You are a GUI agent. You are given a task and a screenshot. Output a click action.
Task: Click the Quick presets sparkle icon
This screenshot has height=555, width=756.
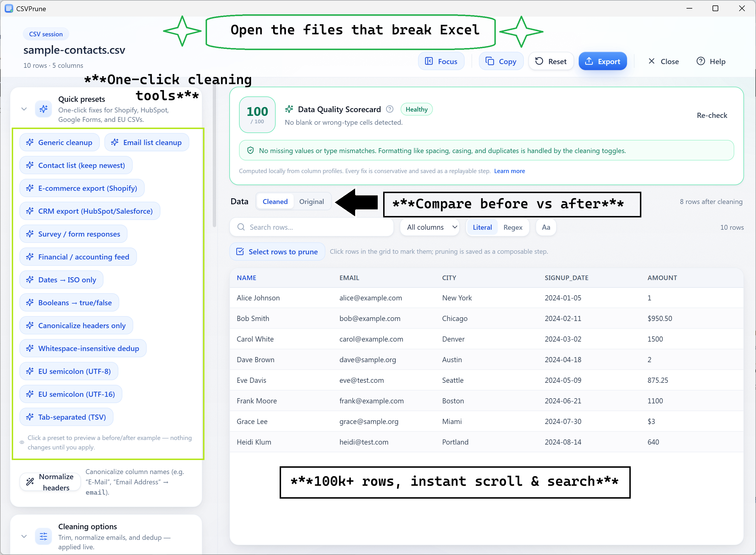click(43, 109)
